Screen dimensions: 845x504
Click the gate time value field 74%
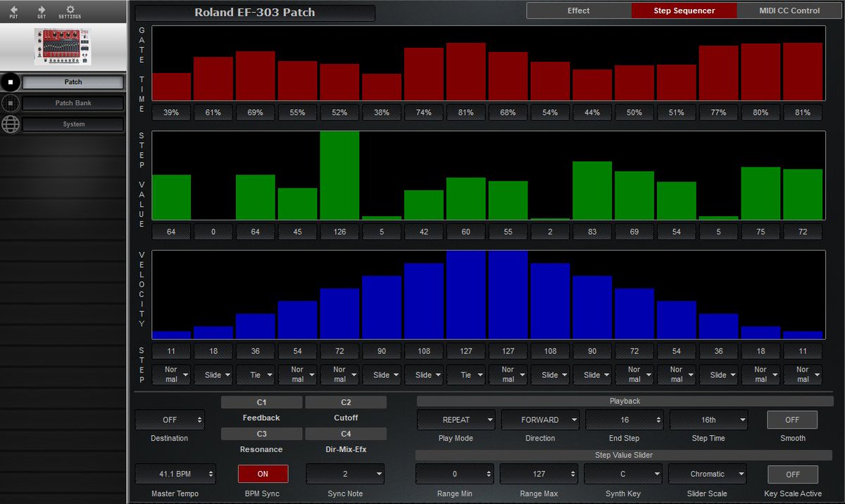click(424, 113)
